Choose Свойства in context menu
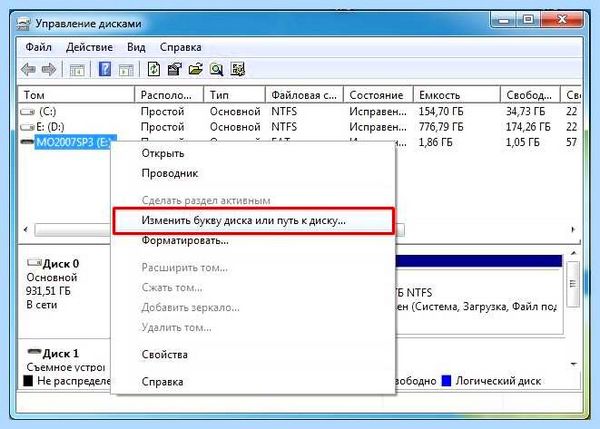This screenshot has height=429, width=600. [x=253, y=354]
